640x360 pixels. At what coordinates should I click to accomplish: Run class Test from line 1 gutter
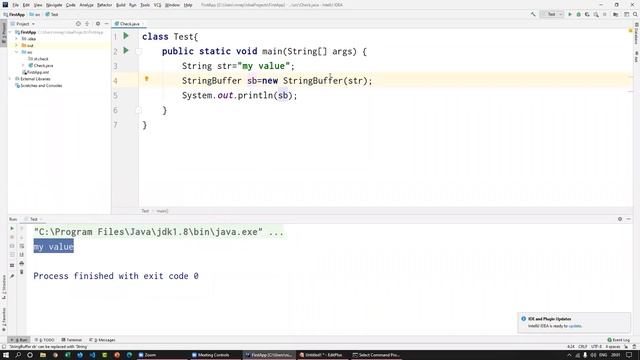coord(126,36)
